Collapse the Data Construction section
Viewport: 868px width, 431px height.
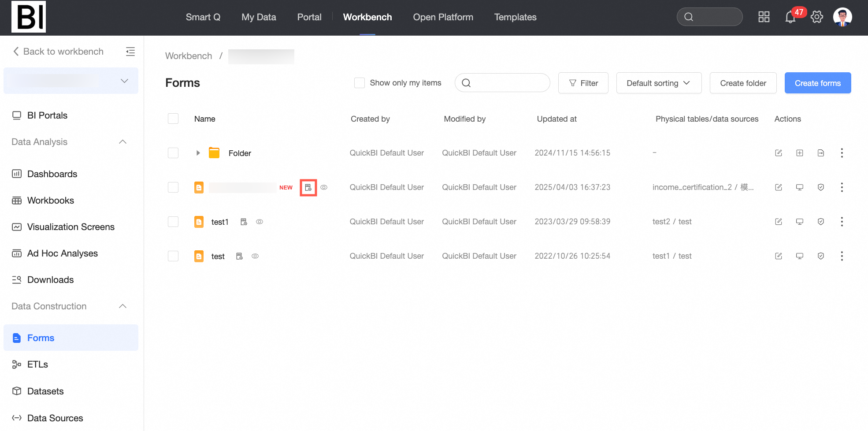click(123, 306)
